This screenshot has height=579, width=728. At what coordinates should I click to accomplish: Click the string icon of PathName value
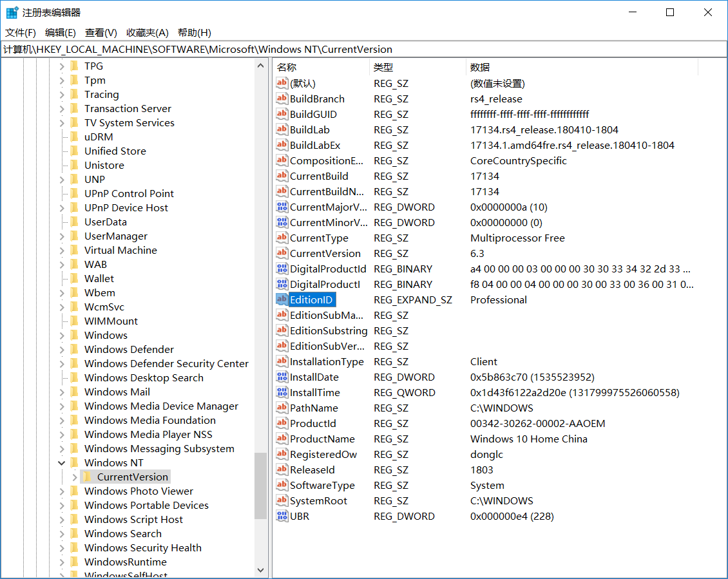(x=282, y=408)
